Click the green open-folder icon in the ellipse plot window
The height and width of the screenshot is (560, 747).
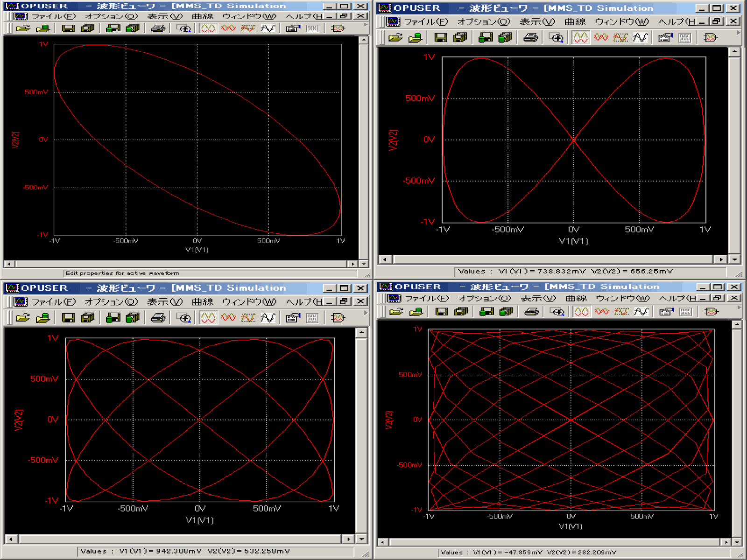tap(43, 28)
